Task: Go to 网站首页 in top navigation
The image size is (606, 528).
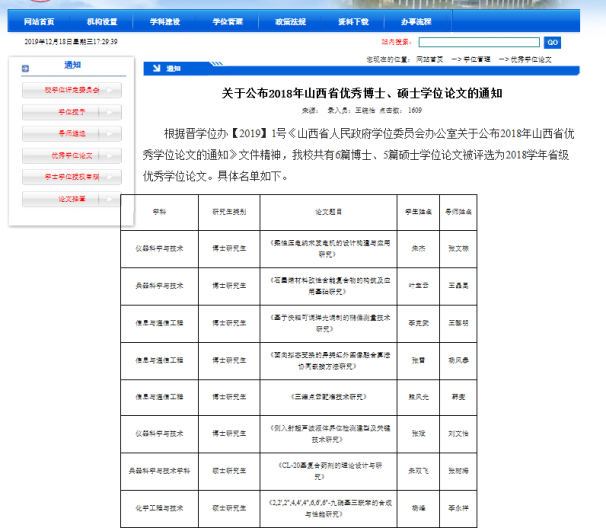Action: pos(39,21)
